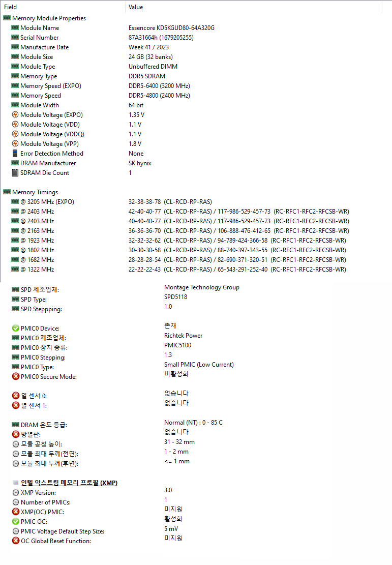Screen dimensions: 392x565
Task: Click the value Week 41 / 2023
Action: pyautogui.click(x=148, y=47)
